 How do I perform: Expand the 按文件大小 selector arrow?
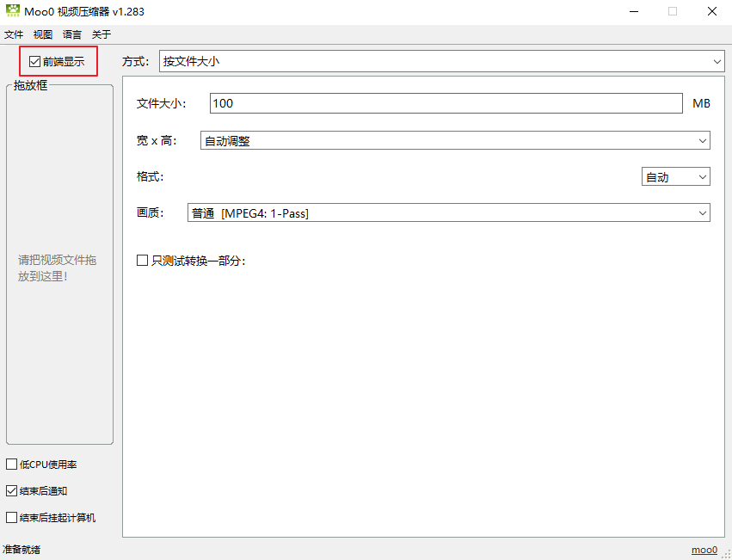click(717, 61)
